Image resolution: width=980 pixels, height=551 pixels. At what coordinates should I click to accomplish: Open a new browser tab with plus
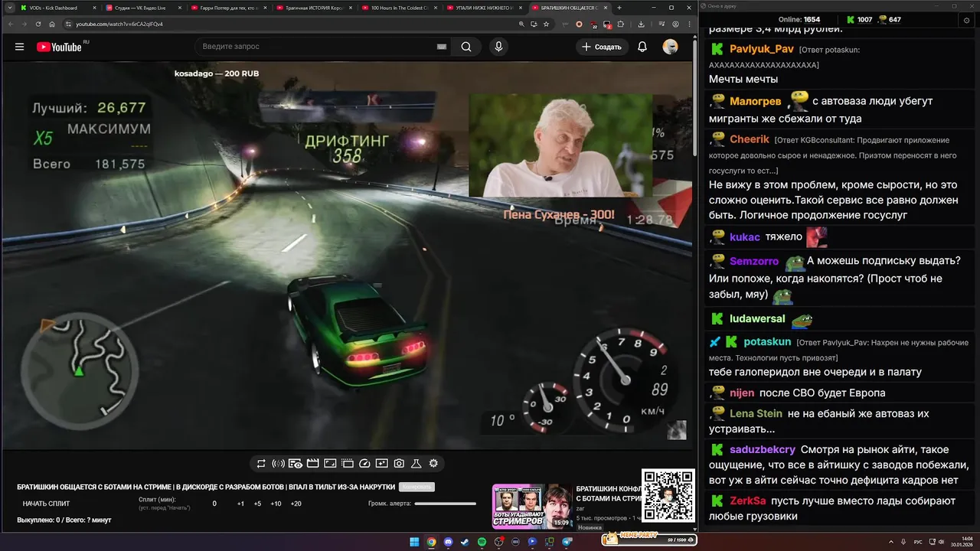tap(619, 8)
